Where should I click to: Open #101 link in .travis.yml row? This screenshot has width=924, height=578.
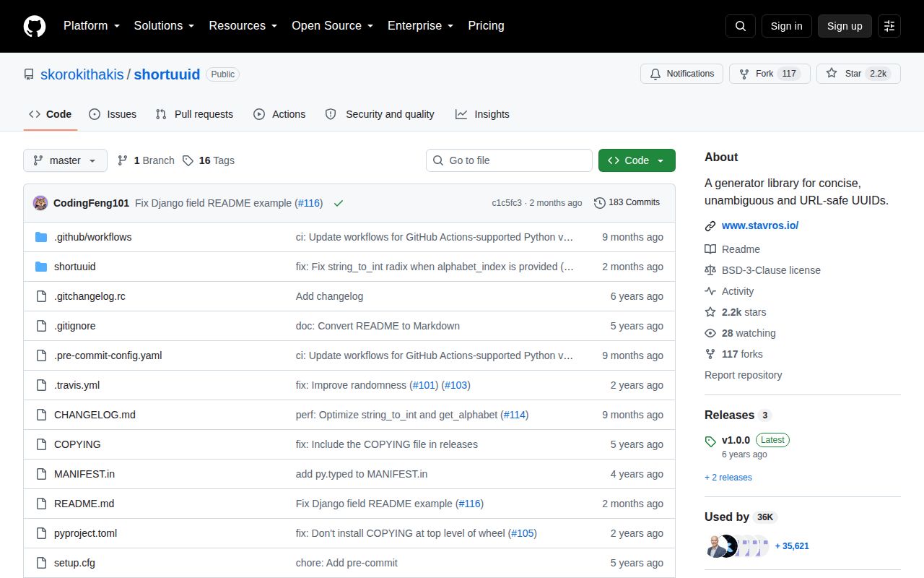coord(424,385)
